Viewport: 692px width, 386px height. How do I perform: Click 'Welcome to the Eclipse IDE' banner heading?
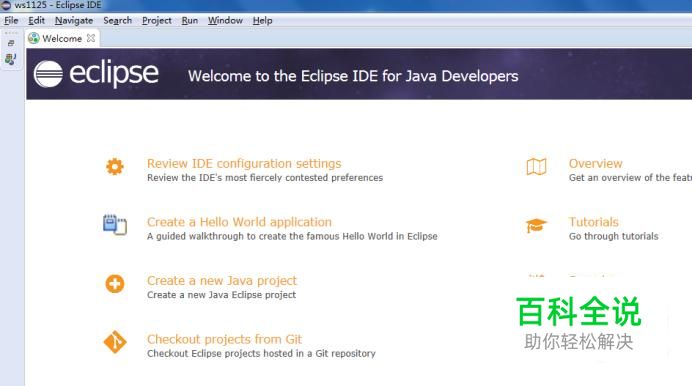coord(353,76)
